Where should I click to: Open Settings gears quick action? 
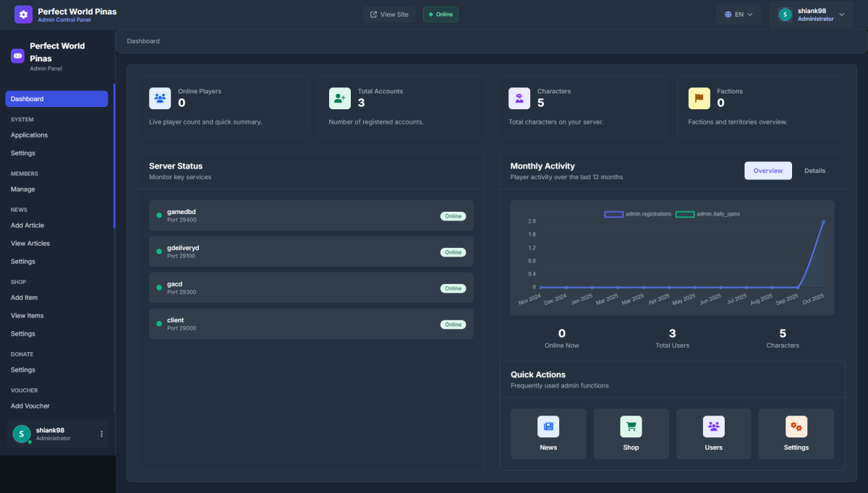796,426
